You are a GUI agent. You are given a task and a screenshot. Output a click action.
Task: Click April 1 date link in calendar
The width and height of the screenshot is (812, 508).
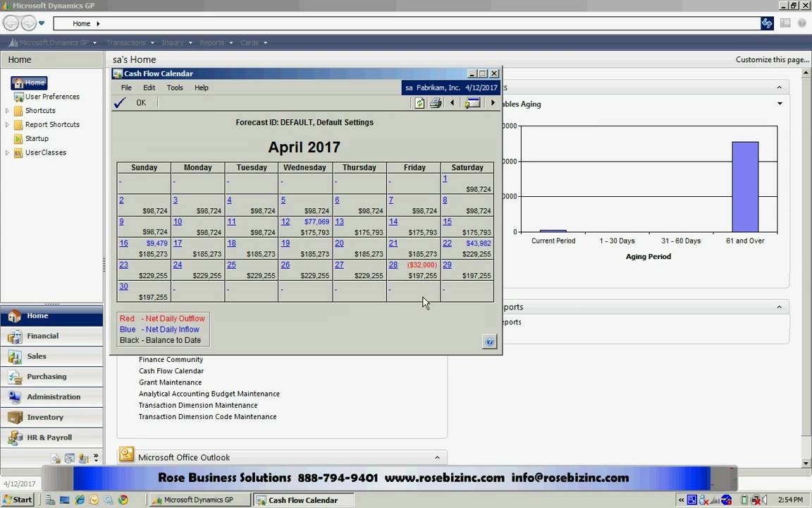tap(445, 178)
